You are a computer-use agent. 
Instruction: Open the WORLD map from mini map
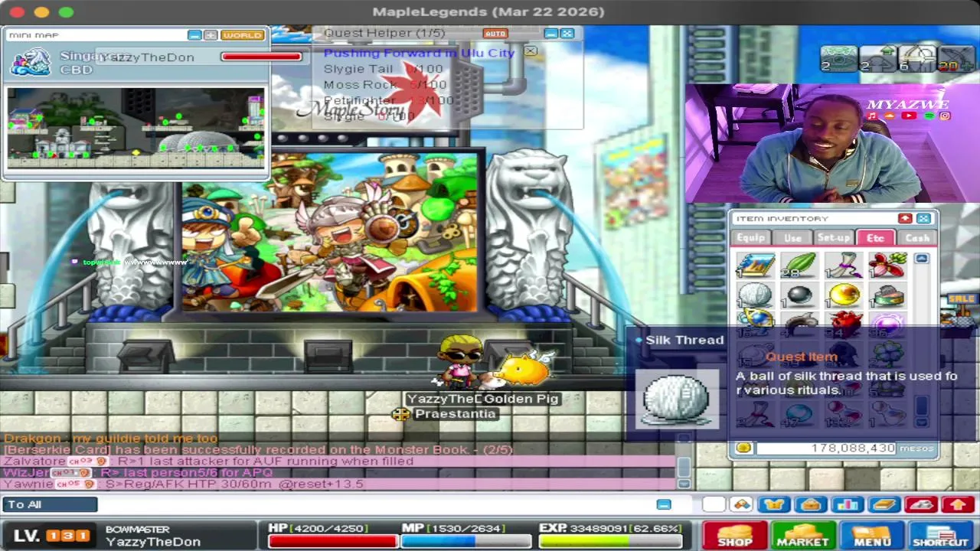[x=242, y=35]
